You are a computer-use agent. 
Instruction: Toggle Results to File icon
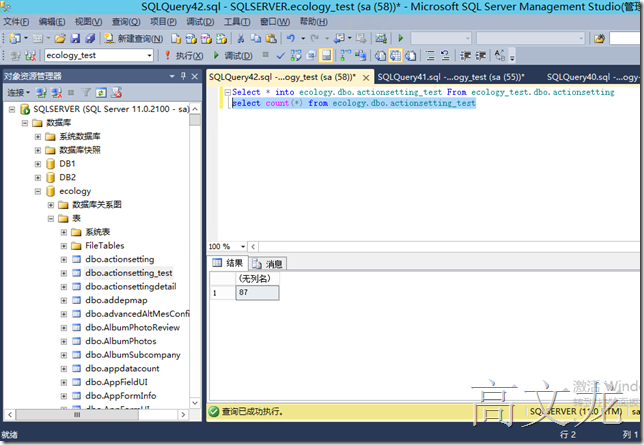pyautogui.click(x=411, y=55)
